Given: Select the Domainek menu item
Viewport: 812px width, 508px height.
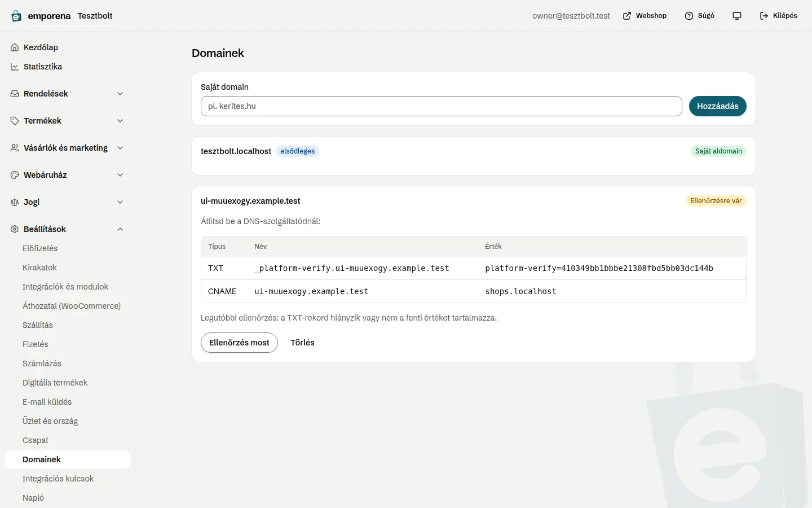Looking at the screenshot, I should 67,459.
